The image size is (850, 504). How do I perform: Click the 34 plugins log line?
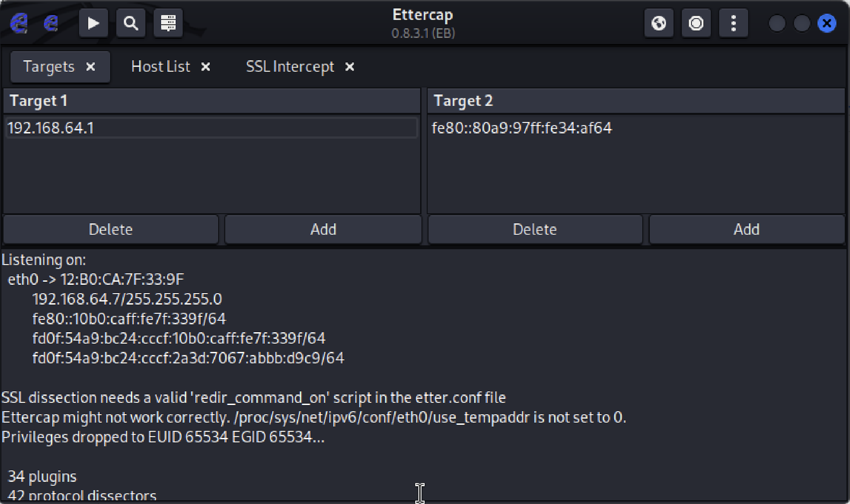[x=42, y=476]
